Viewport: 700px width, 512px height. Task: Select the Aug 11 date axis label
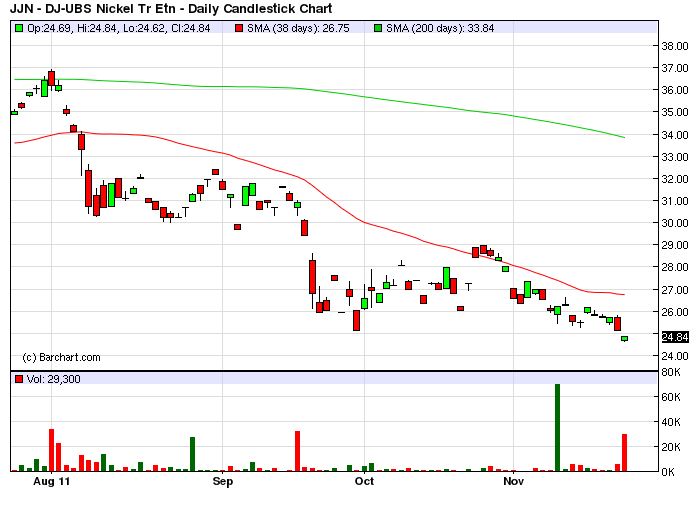pos(50,482)
